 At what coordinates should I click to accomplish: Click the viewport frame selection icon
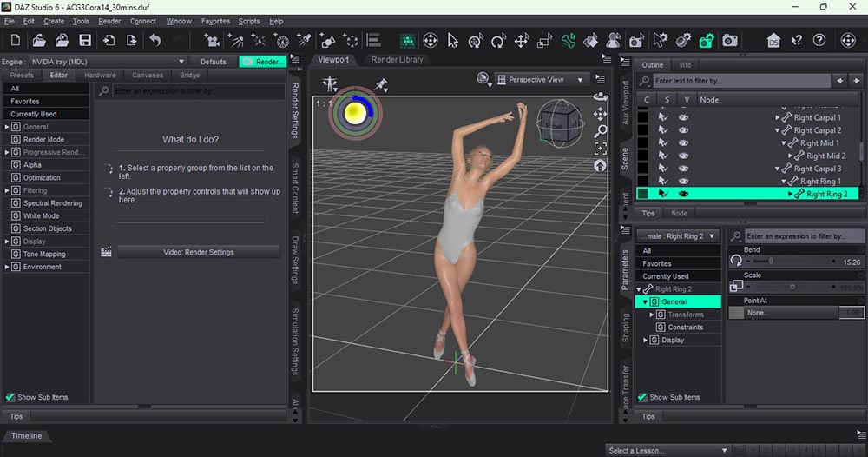(x=600, y=149)
